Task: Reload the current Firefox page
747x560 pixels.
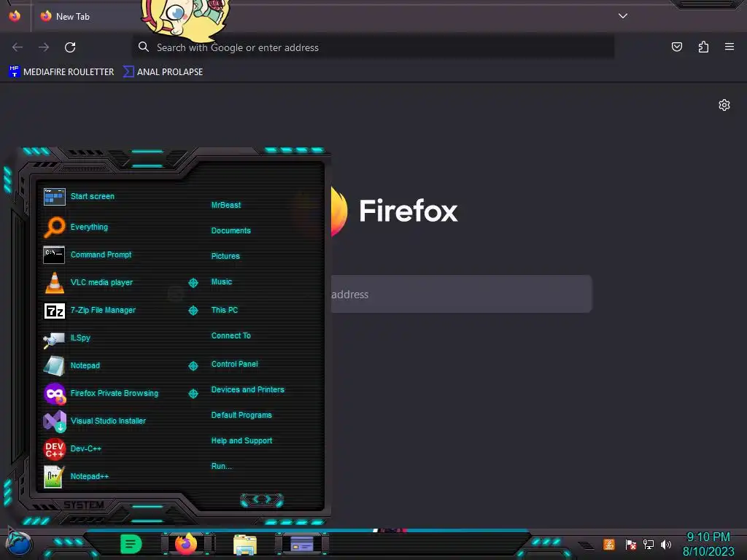Action: click(70, 47)
